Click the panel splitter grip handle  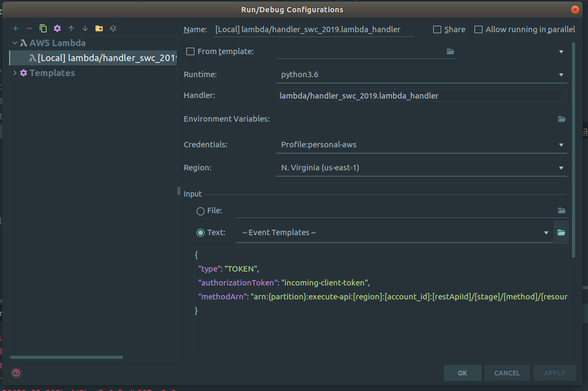(x=179, y=191)
